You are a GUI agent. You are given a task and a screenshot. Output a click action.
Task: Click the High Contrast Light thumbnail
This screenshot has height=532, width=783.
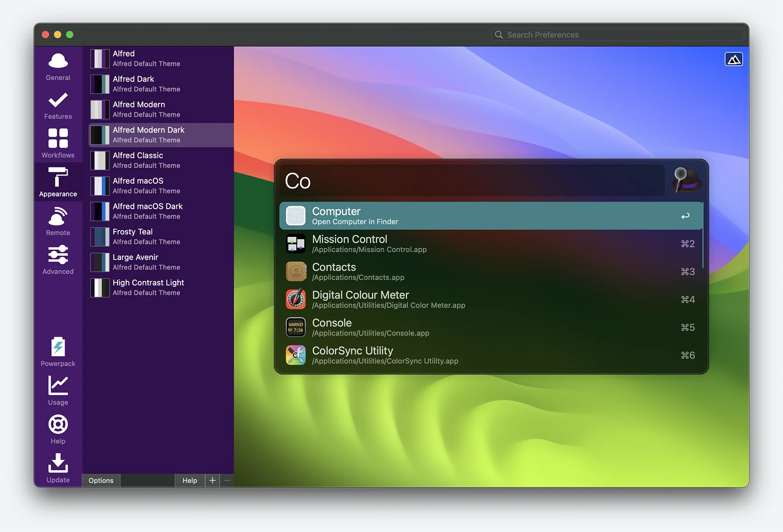99,287
